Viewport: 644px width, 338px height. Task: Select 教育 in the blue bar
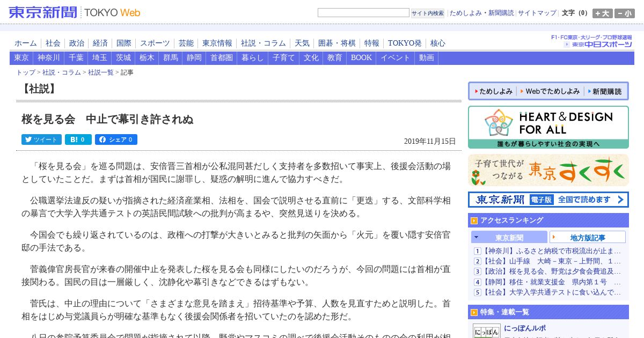tap(335, 58)
